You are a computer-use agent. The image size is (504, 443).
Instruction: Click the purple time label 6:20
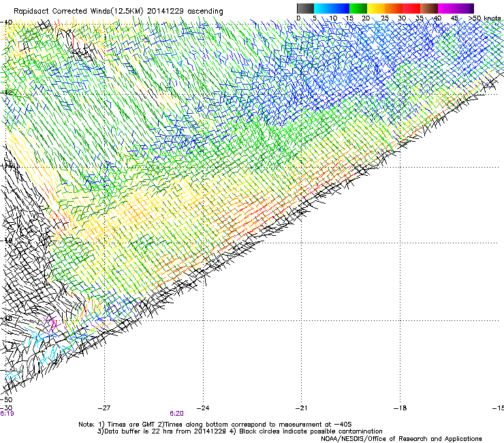(x=177, y=414)
